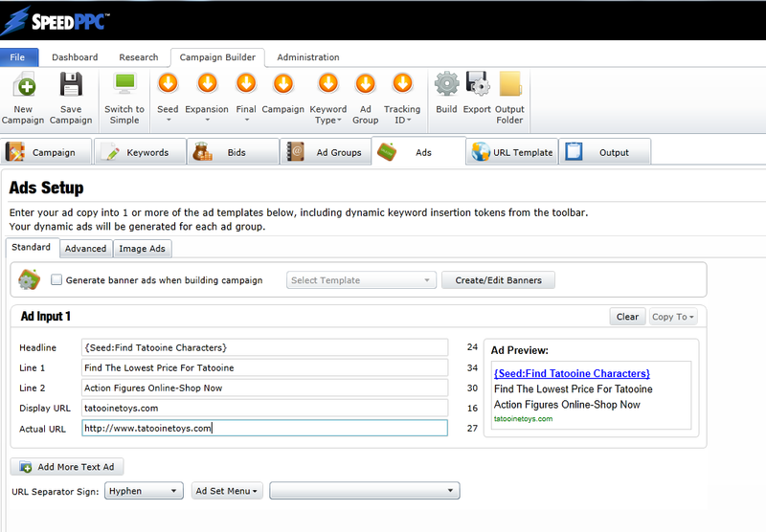Viewport: 766px width, 532px height.
Task: Expand the Copy To dropdown
Action: pyautogui.click(x=673, y=317)
